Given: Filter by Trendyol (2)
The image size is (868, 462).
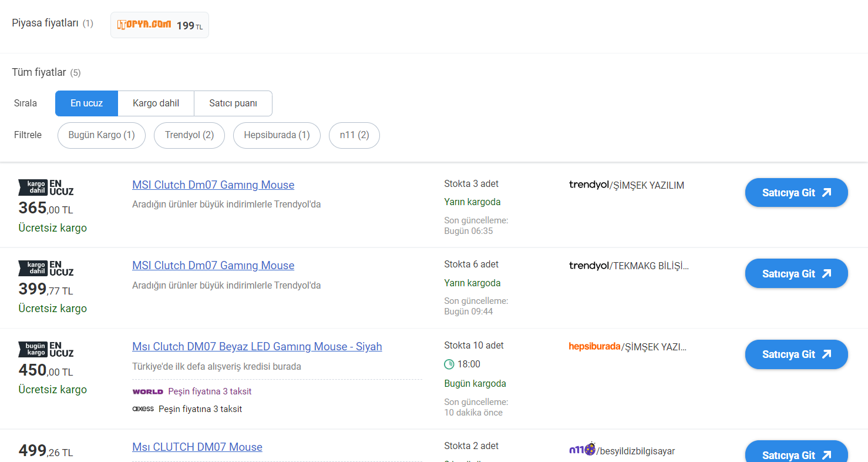Looking at the screenshot, I should [189, 135].
